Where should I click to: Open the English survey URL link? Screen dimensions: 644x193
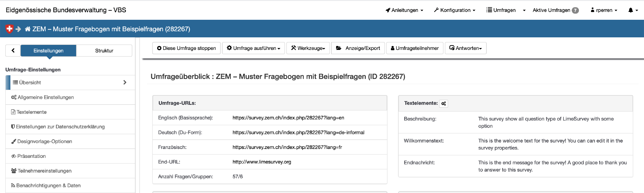click(288, 118)
